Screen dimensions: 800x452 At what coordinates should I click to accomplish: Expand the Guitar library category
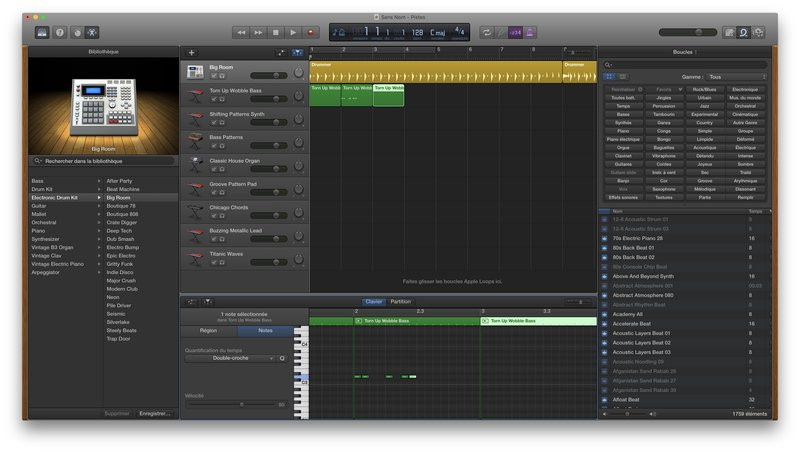click(99, 206)
